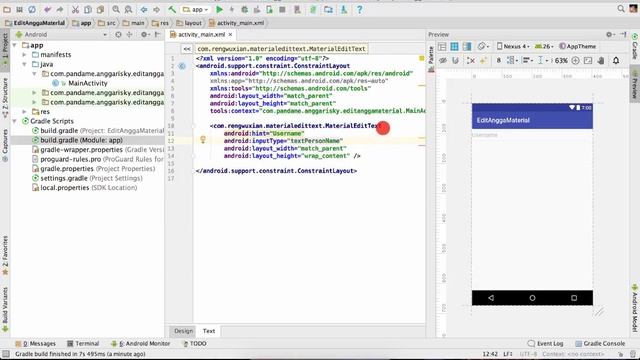Click the 63% zoom level indicator
The image size is (640, 360).
click(x=561, y=60)
